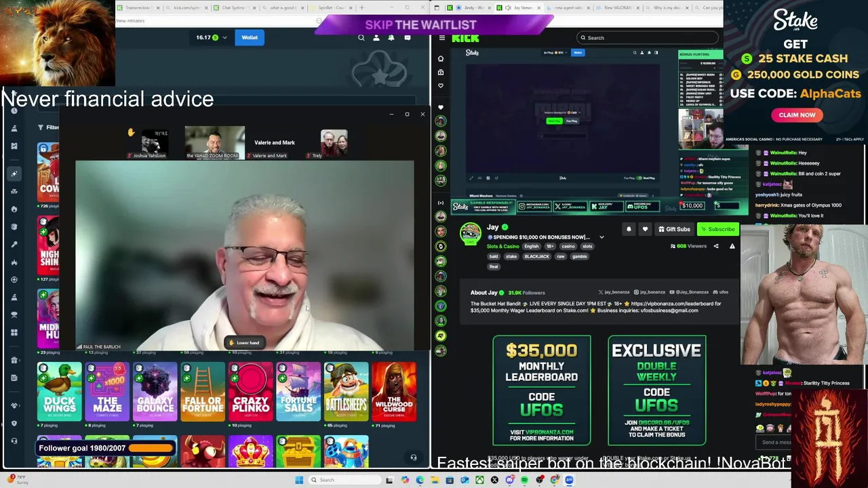Click the Windows Start button
Image resolution: width=868 pixels, height=488 pixels.
[x=299, y=480]
